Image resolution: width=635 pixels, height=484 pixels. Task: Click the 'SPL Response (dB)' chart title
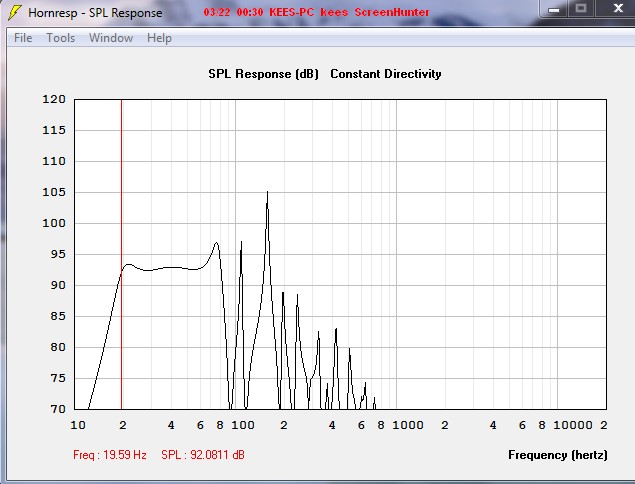[x=264, y=74]
